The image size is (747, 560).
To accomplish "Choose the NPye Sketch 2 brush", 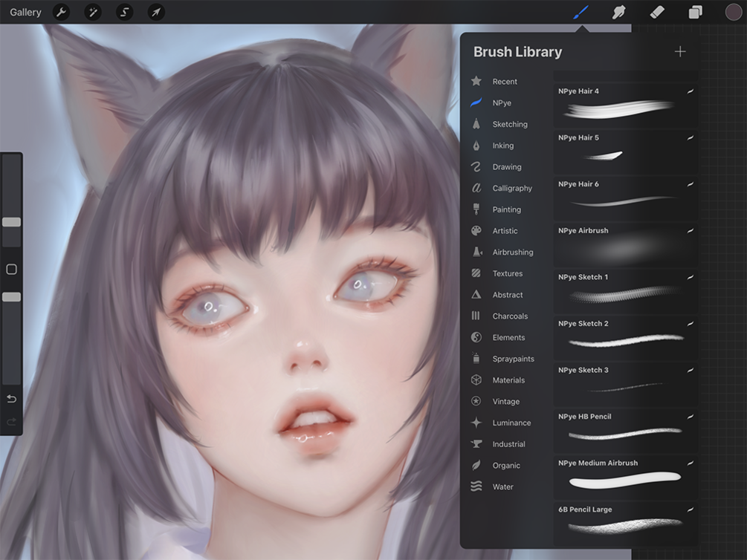I will pyautogui.click(x=626, y=338).
